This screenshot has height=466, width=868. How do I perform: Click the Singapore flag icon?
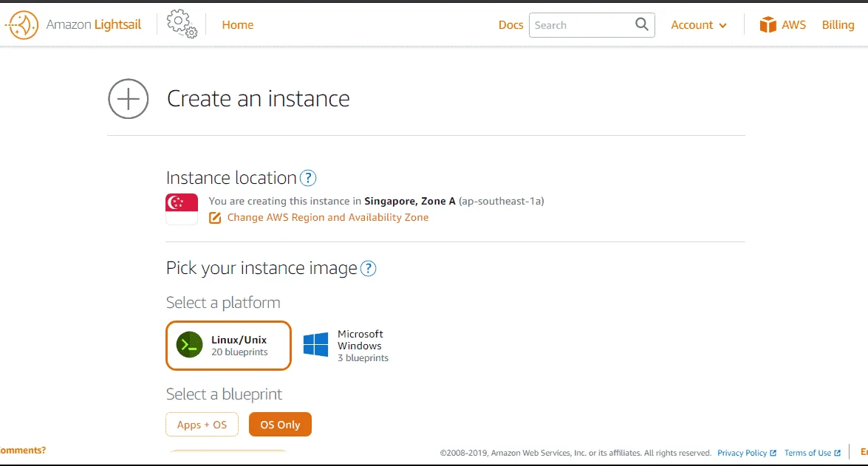182,209
